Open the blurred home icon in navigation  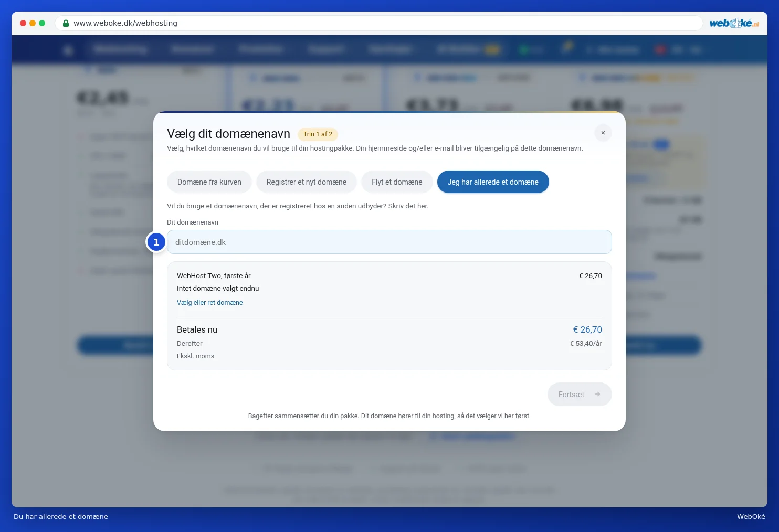tap(68, 50)
